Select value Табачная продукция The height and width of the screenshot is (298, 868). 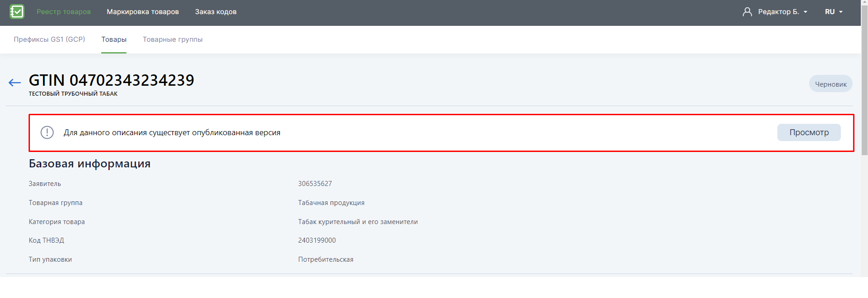coord(332,203)
